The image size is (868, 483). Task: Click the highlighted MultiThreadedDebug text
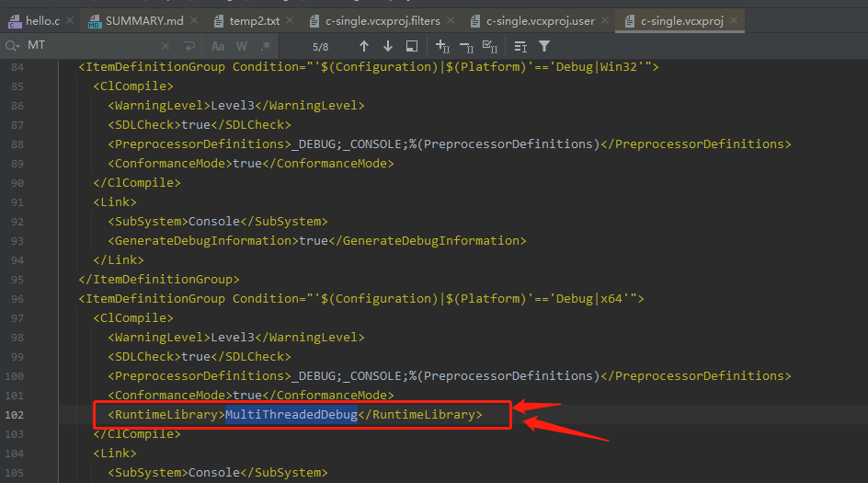click(x=291, y=415)
